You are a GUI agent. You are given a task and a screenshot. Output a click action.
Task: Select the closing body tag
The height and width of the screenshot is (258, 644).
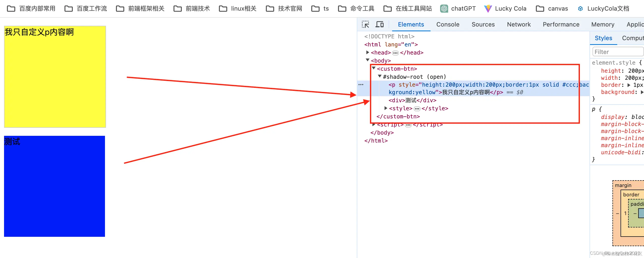pyautogui.click(x=382, y=133)
